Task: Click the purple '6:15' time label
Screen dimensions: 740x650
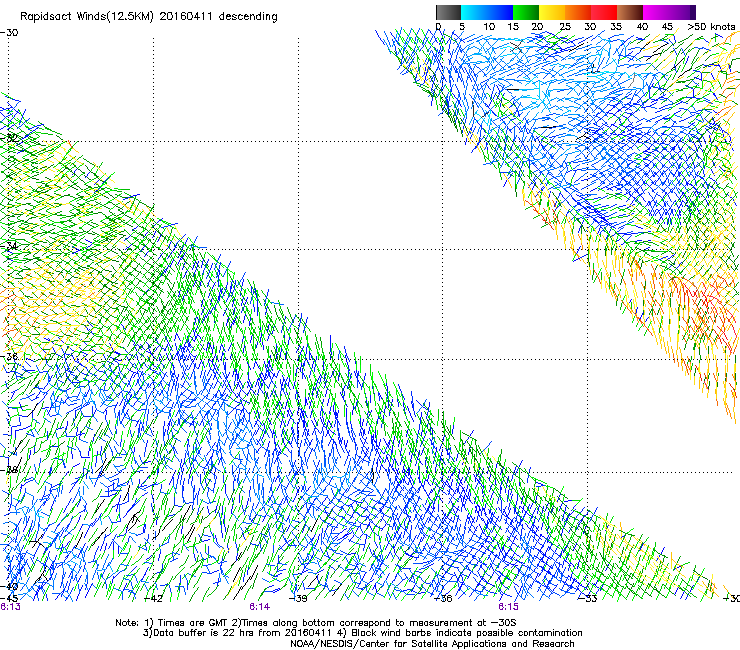Action: coord(508,607)
